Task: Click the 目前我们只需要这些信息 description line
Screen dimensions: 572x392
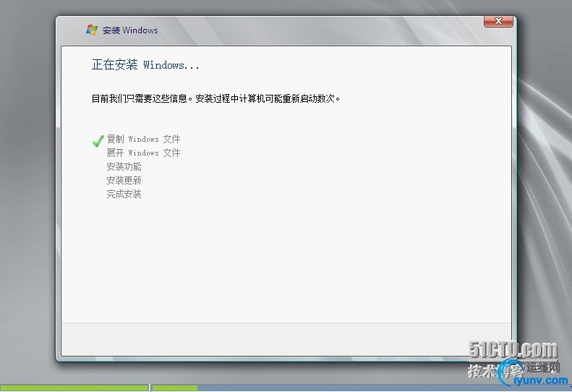Action: pos(215,98)
